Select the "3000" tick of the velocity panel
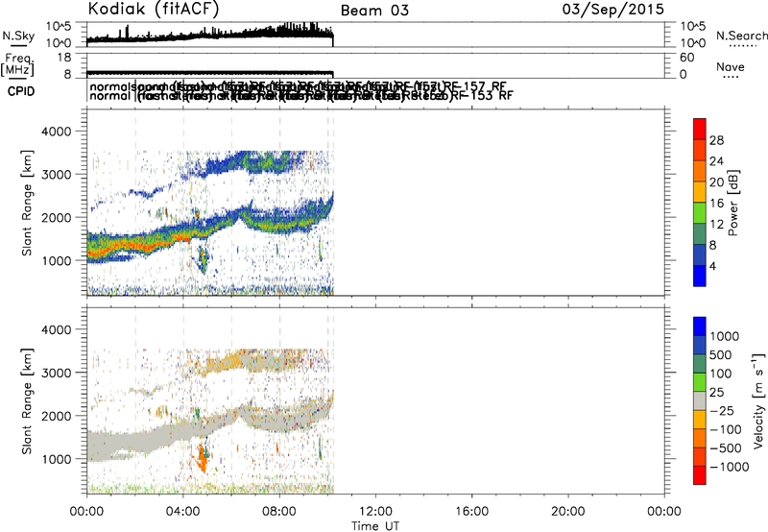768x532 pixels. pos(56,373)
